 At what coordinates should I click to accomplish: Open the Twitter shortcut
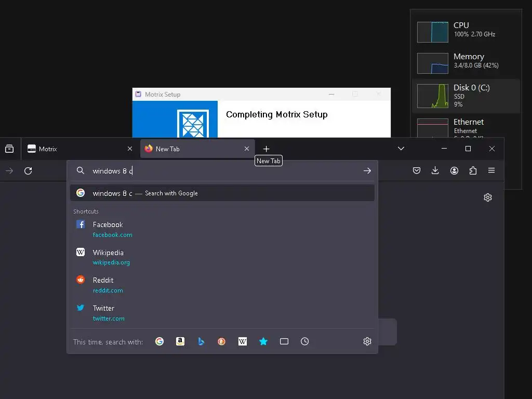pyautogui.click(x=222, y=313)
